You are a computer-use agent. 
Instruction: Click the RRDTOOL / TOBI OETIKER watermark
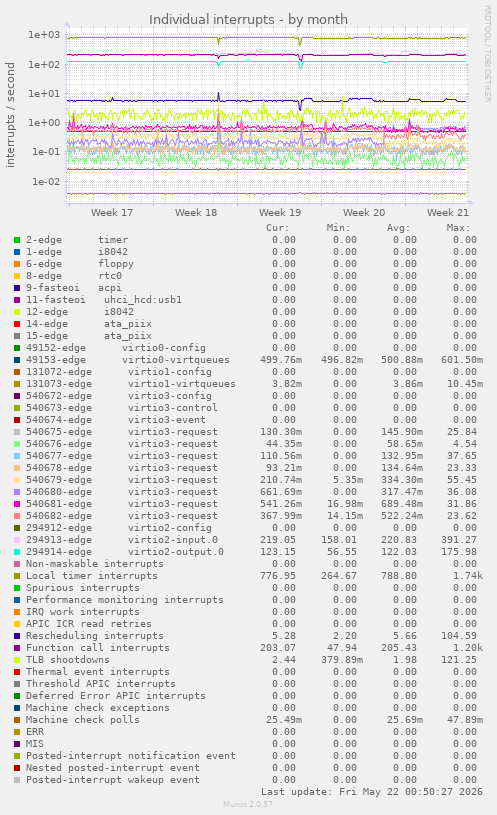[x=488, y=54]
